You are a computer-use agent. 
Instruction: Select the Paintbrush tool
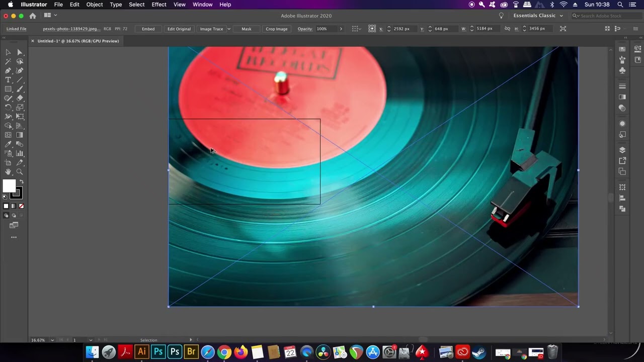[x=20, y=89]
